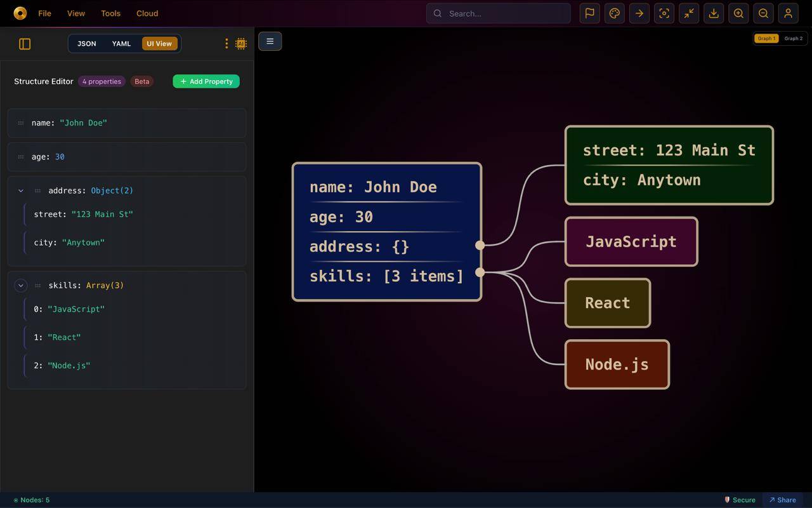Switch to the JSON tab
The image size is (812, 508).
[x=87, y=44]
